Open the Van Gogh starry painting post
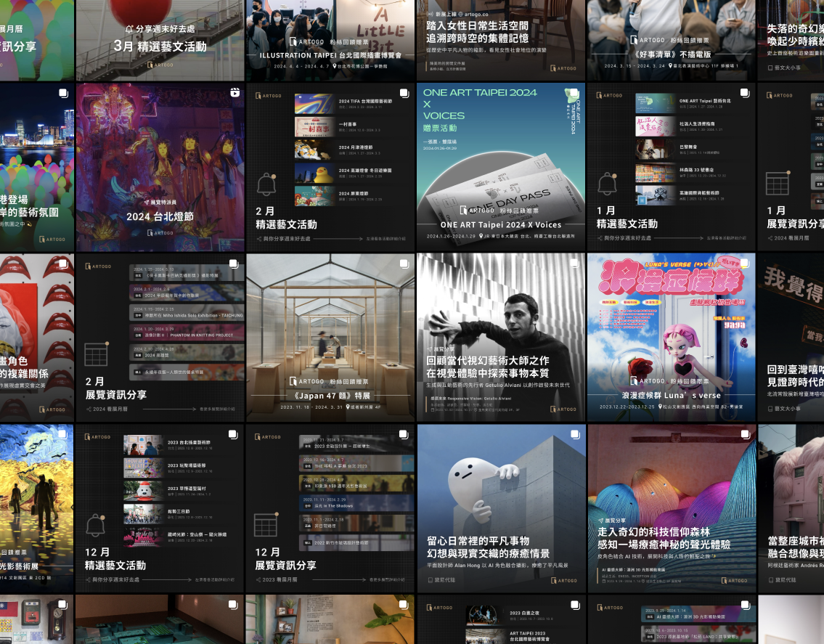 [37, 508]
